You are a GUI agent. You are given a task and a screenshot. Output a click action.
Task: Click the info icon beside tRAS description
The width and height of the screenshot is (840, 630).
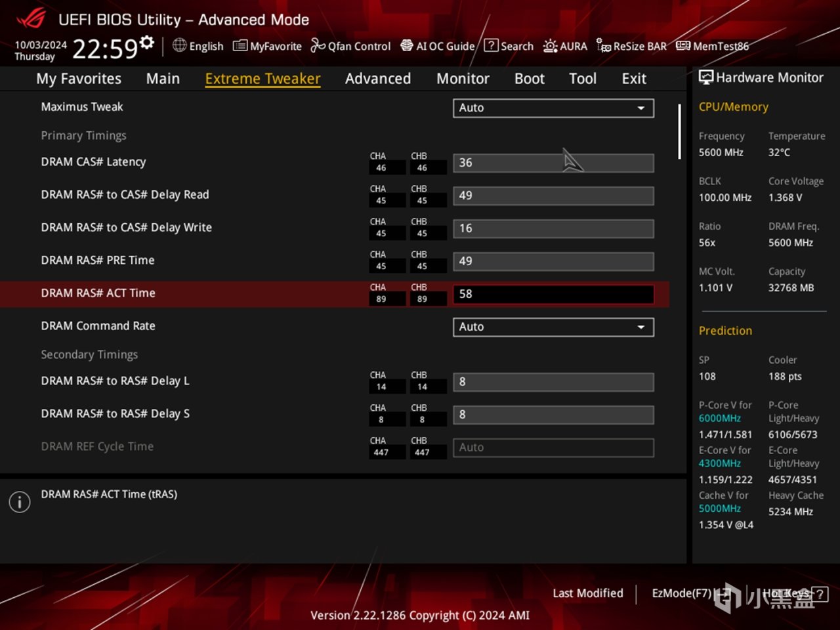(x=20, y=502)
